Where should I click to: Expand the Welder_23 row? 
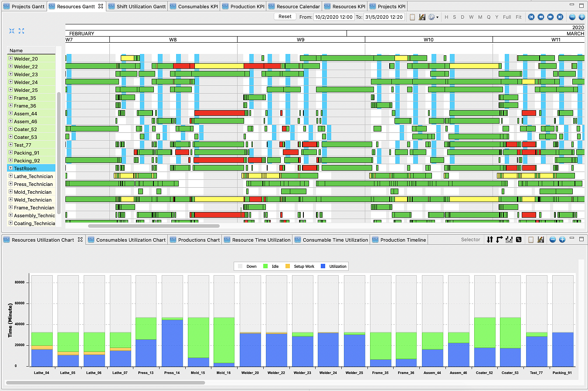(x=10, y=74)
